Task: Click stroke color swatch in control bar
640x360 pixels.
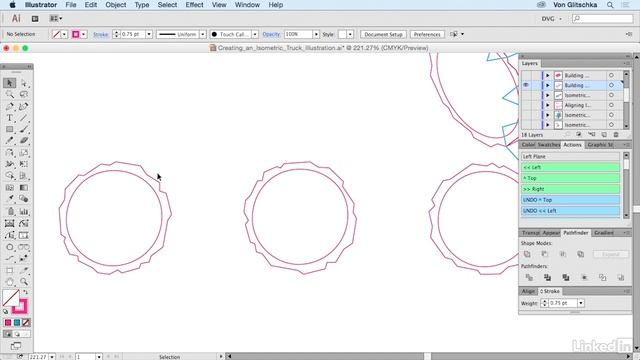Action: tap(76, 34)
